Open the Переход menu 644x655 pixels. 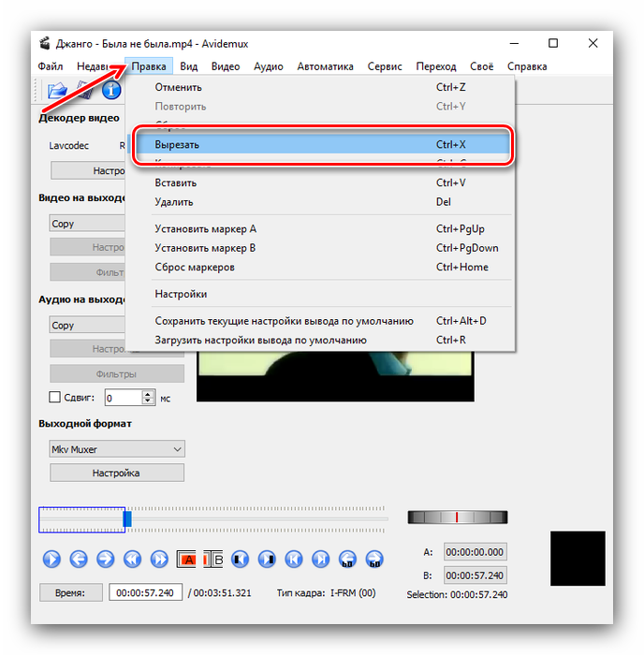(x=436, y=66)
